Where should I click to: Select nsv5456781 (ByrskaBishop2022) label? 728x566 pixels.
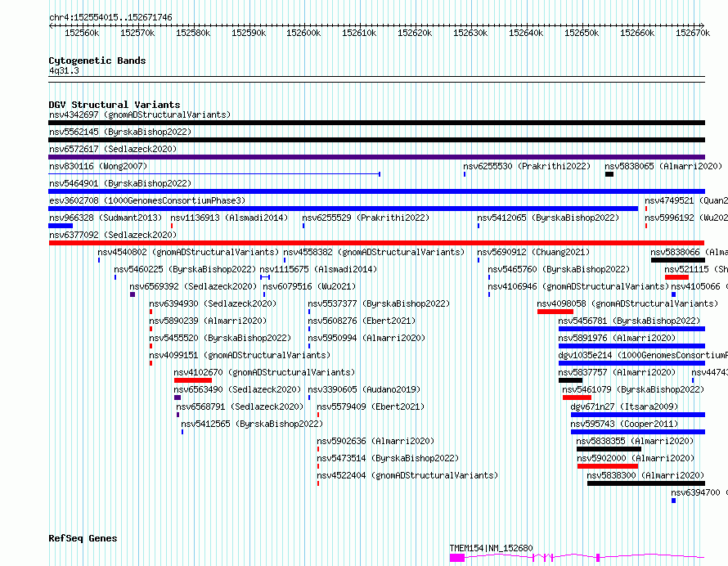[629, 321]
